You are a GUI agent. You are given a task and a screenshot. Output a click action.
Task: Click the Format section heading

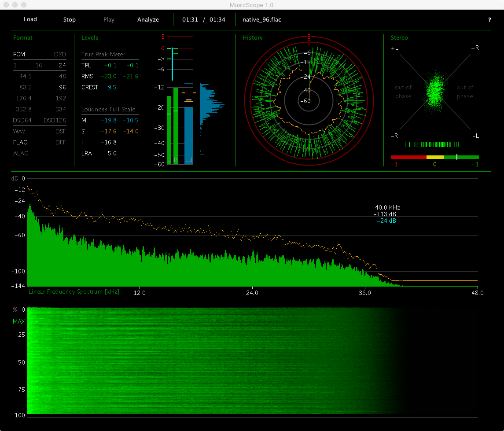click(23, 37)
